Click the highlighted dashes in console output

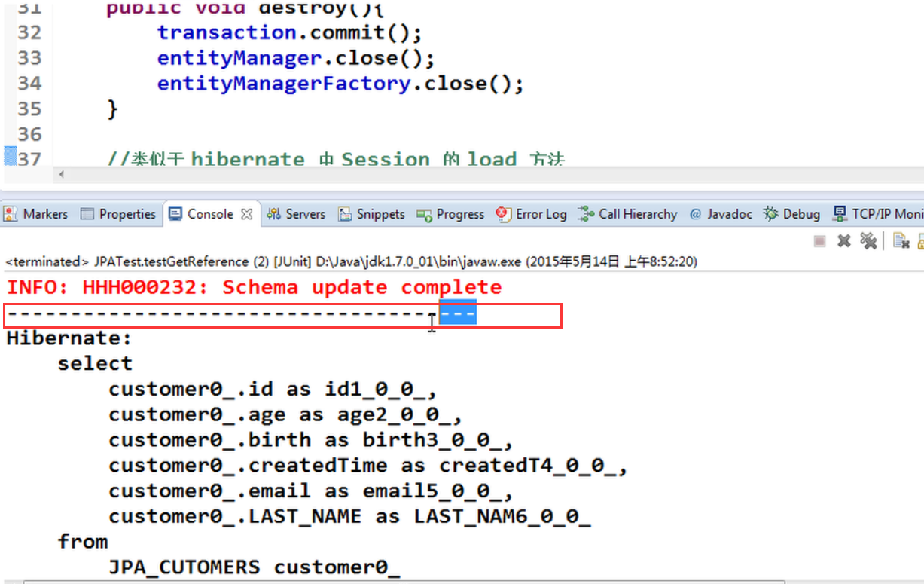[x=458, y=313]
